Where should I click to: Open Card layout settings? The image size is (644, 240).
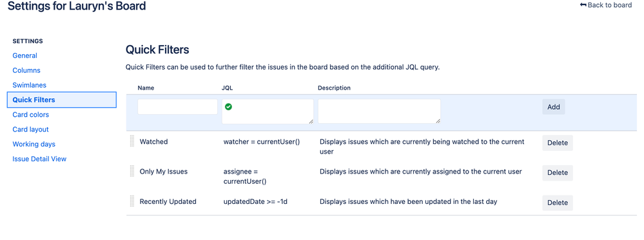pos(30,130)
